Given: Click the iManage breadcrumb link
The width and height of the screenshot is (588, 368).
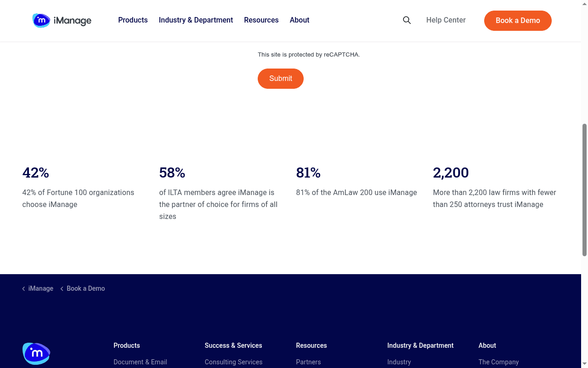Looking at the screenshot, I should [x=41, y=288].
